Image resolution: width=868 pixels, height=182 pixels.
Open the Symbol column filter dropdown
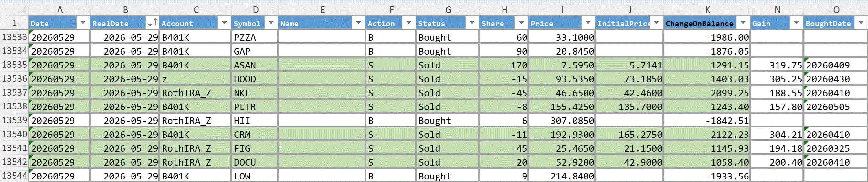(x=271, y=23)
